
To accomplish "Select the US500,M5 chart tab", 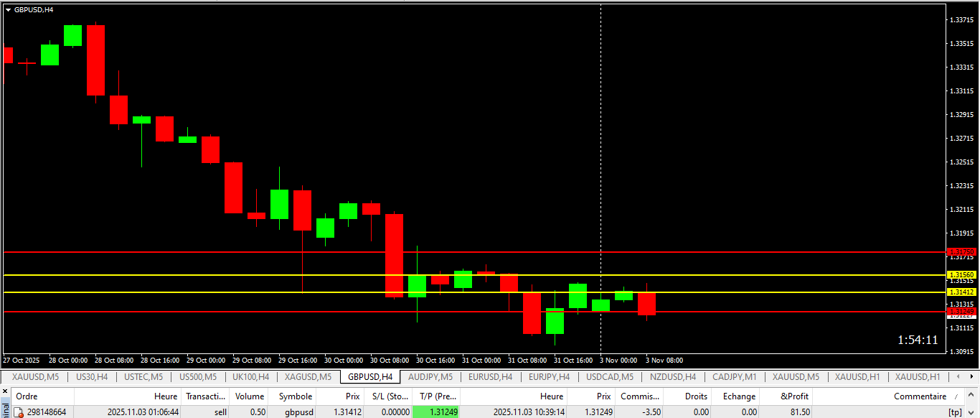I will [198, 376].
